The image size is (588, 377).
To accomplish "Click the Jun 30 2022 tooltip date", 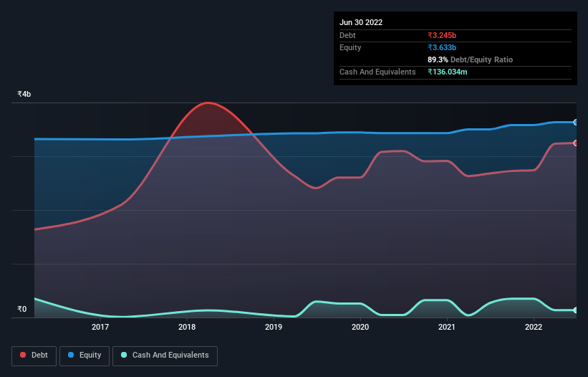I will tap(361, 22).
